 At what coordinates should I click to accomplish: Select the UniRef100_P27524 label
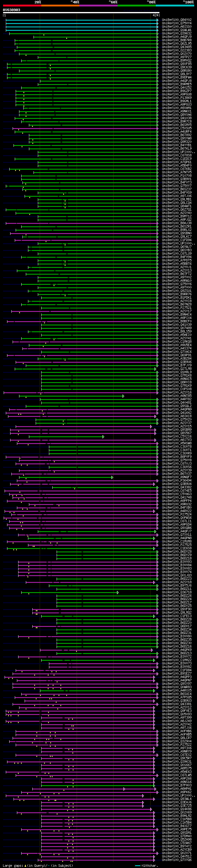point(177,515)
